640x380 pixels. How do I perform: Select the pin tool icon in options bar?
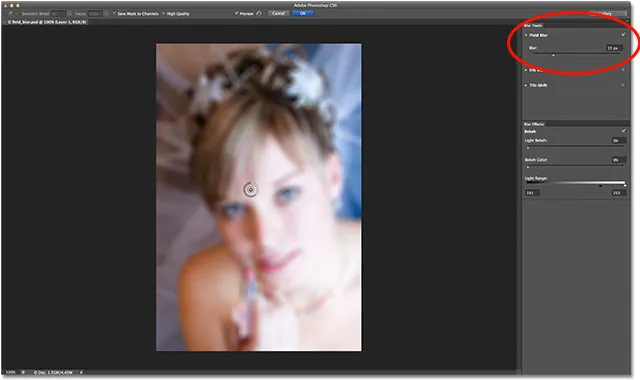coord(11,13)
